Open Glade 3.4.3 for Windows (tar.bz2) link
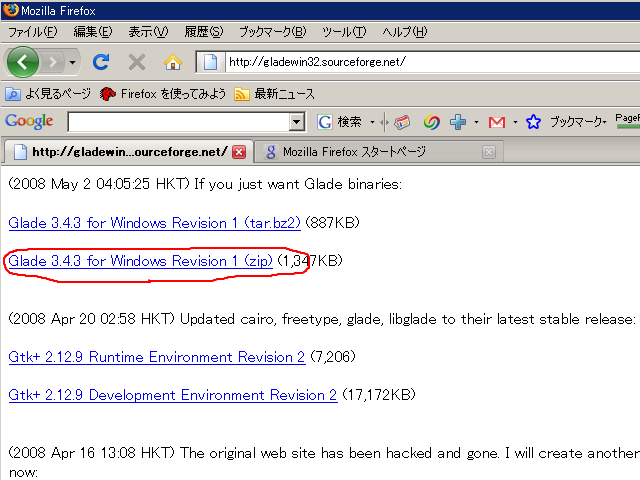Image resolution: width=640 pixels, height=480 pixels. [154, 223]
